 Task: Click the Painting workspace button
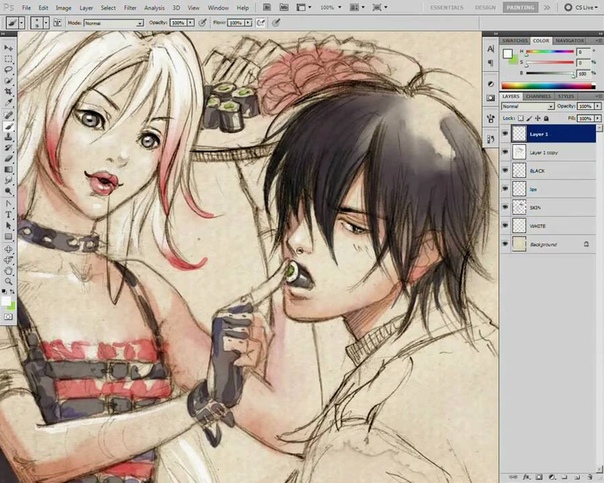(x=520, y=7)
